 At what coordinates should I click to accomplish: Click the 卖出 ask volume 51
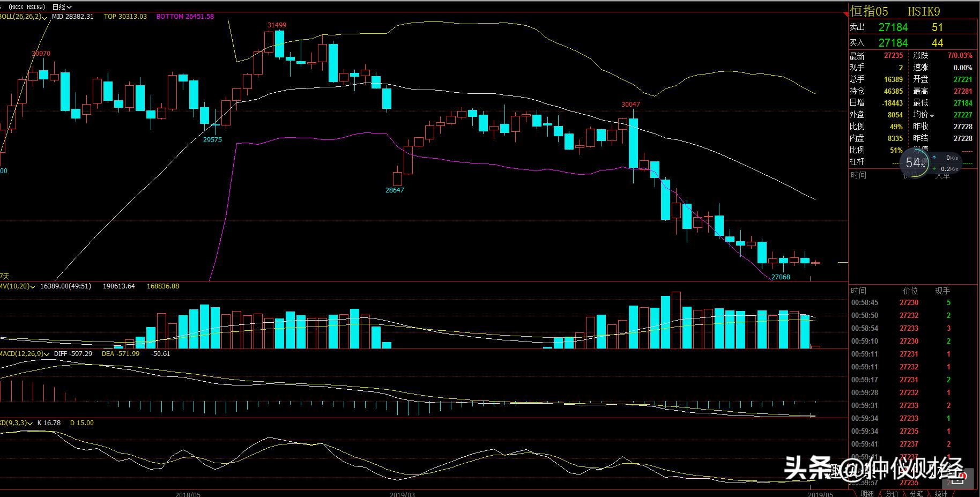[x=937, y=27]
